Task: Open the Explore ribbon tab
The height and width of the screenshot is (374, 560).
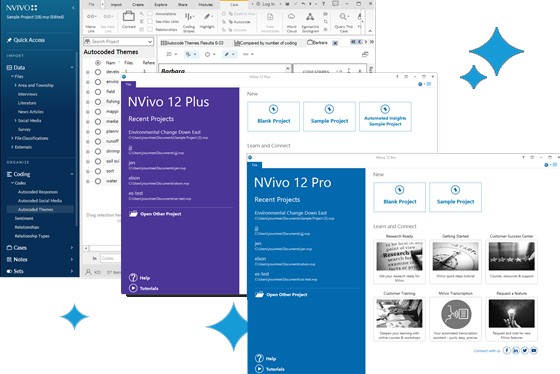Action: pos(161,5)
